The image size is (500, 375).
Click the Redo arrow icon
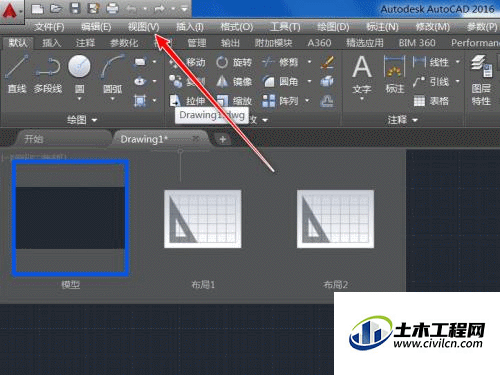coord(160,9)
